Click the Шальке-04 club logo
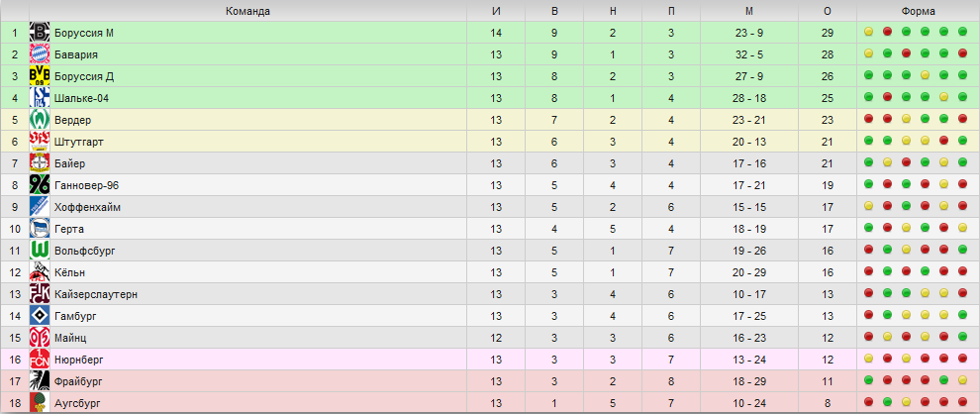Viewport: 980px width, 414px height. [x=40, y=98]
